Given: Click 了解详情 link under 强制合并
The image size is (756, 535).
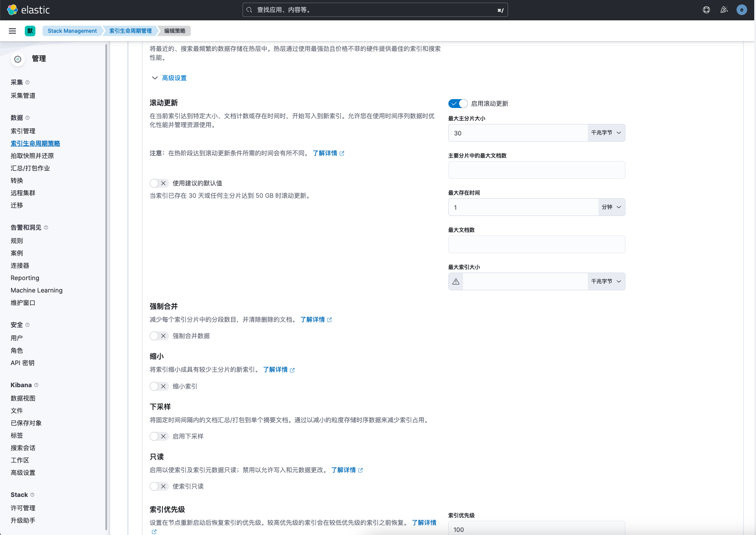Looking at the screenshot, I should 312,319.
